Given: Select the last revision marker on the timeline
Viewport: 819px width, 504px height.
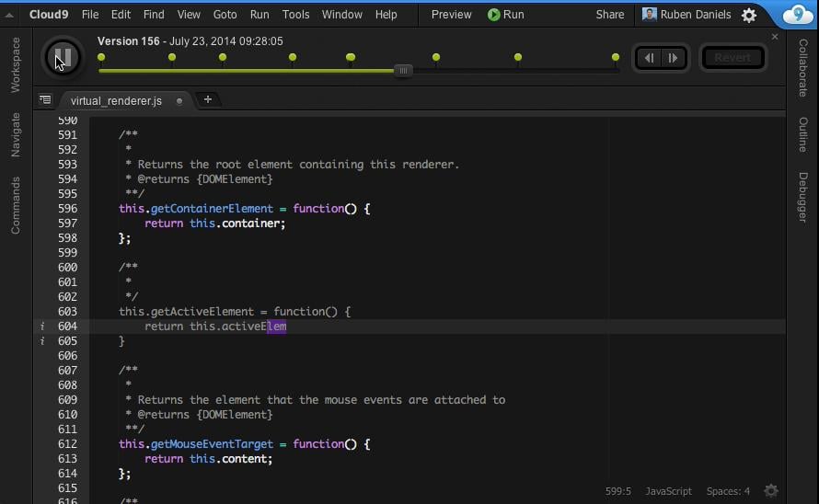Looking at the screenshot, I should (616, 57).
